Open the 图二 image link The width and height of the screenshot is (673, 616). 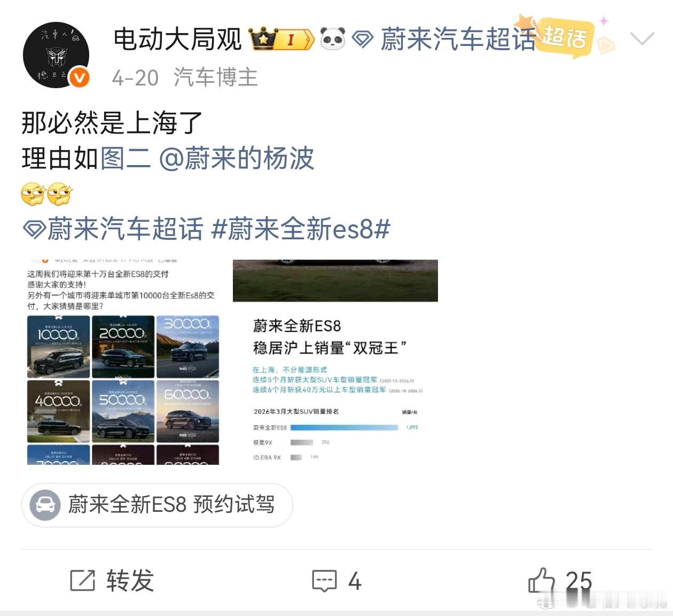(x=126, y=159)
